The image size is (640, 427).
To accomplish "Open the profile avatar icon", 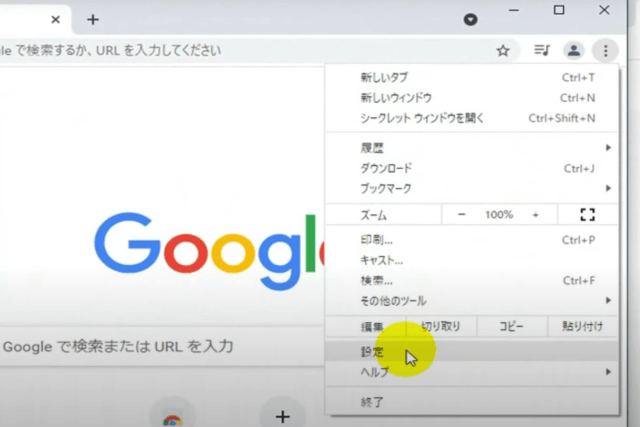I will 574,50.
